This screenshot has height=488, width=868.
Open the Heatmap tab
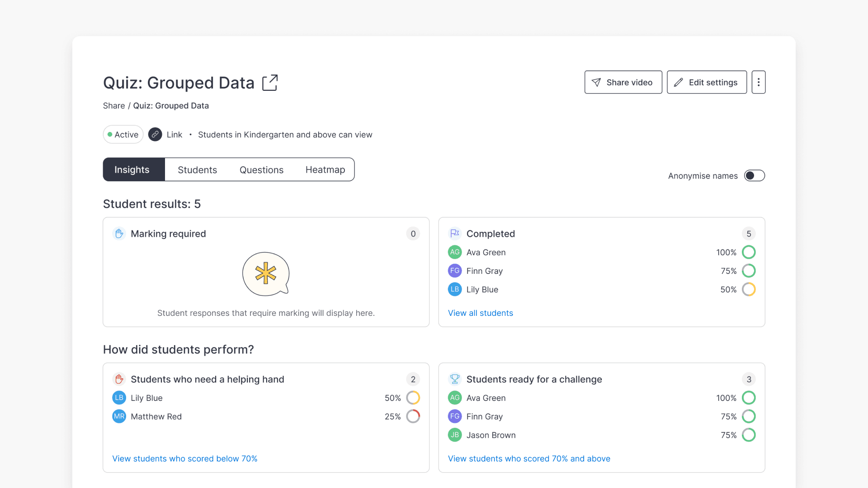tap(325, 169)
